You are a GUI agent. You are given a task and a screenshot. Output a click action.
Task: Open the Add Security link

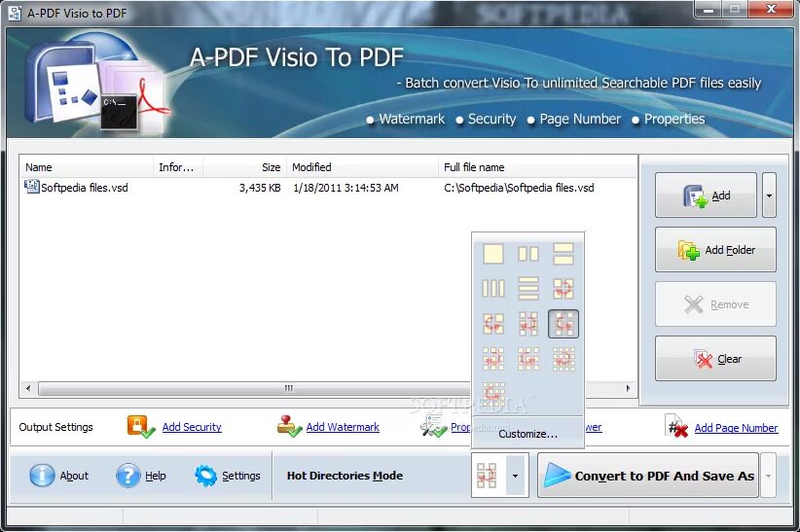coord(192,427)
